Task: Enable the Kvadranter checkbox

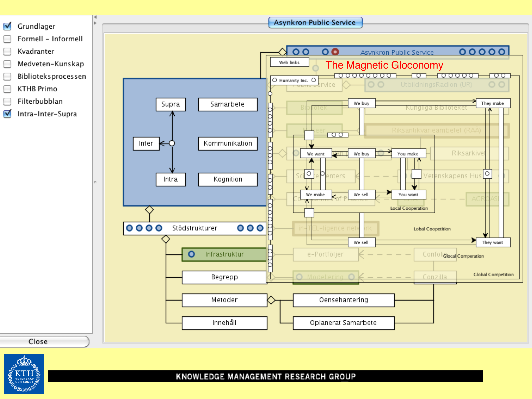Action: point(8,51)
